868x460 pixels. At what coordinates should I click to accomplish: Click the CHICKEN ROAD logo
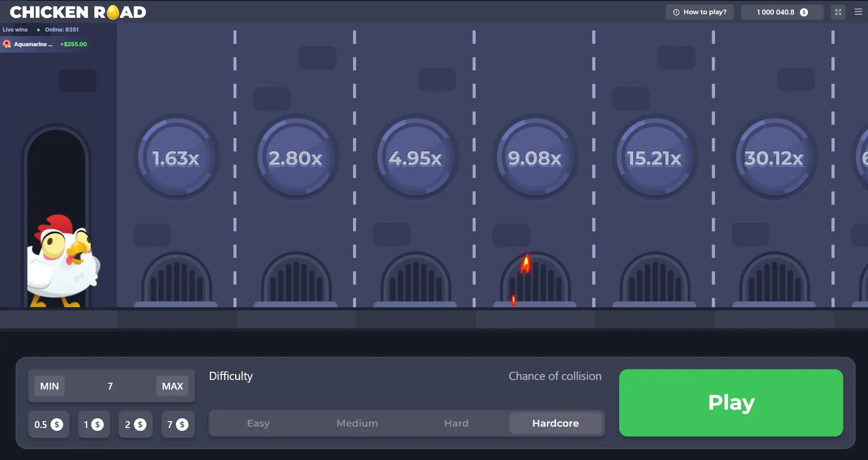[78, 12]
